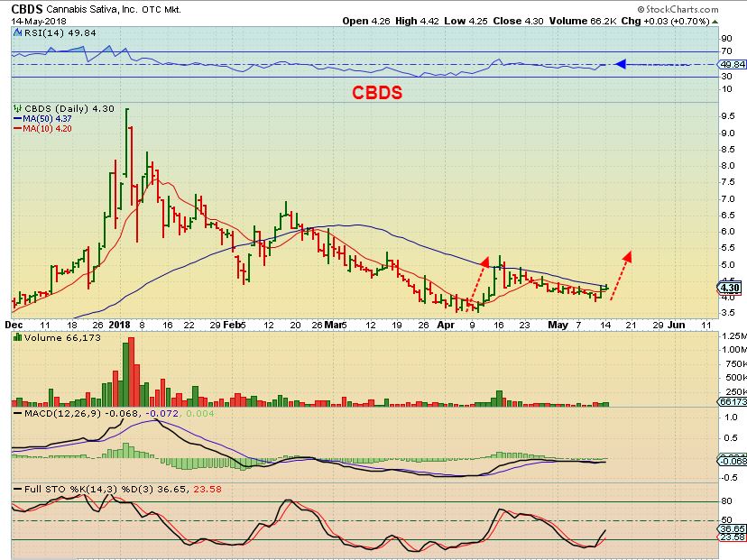This screenshot has height=560, width=747.
Task: Click the 80 level on stochastic axis
Action: coord(727,501)
